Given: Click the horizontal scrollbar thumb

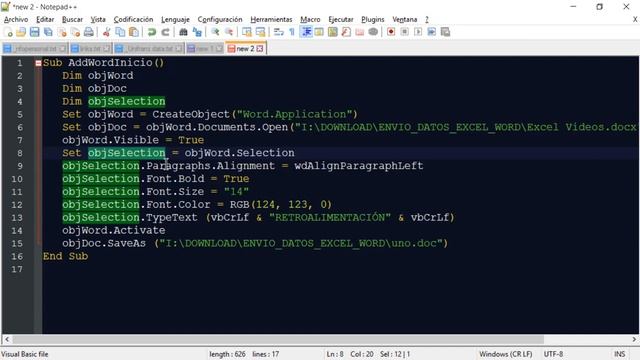Looking at the screenshot, I should pyautogui.click(x=278, y=339).
